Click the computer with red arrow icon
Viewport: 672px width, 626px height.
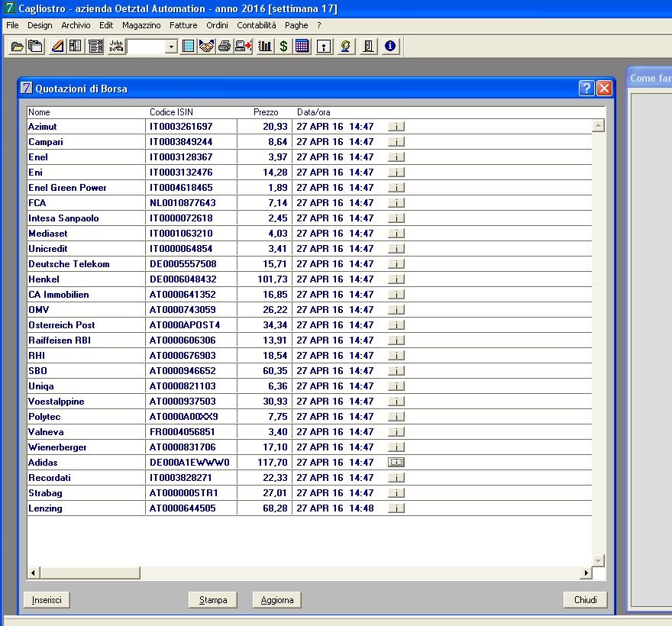(x=243, y=46)
